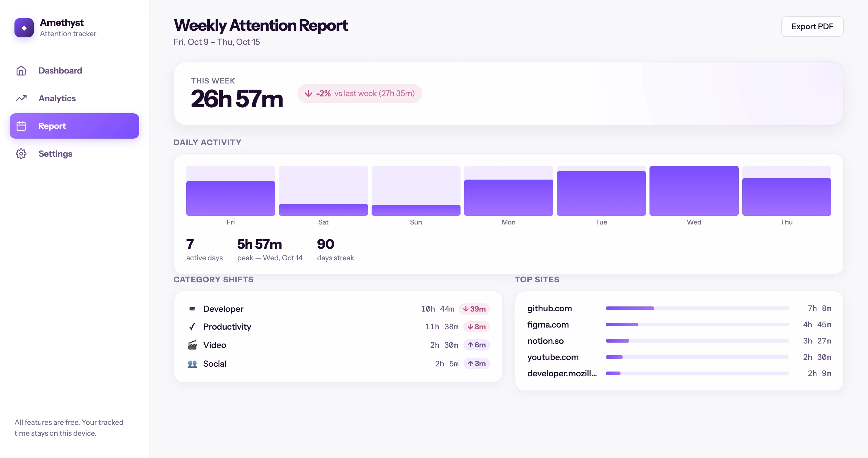Click the Sunday activity bar
868x458 pixels.
click(x=416, y=210)
